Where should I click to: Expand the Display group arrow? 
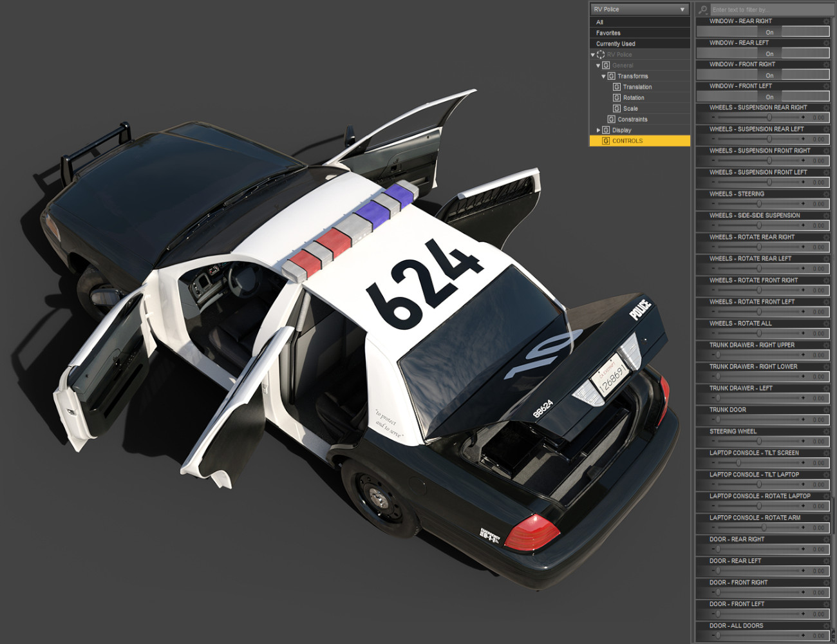click(598, 130)
